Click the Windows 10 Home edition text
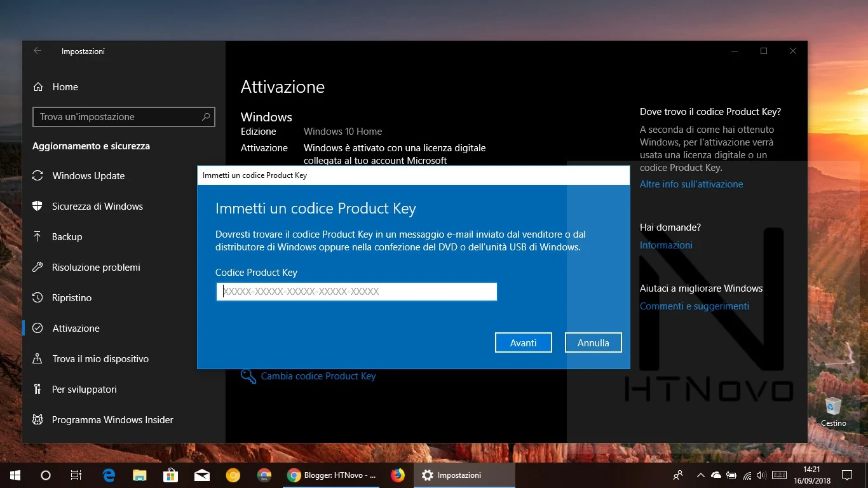The height and width of the screenshot is (488, 868). (x=343, y=132)
